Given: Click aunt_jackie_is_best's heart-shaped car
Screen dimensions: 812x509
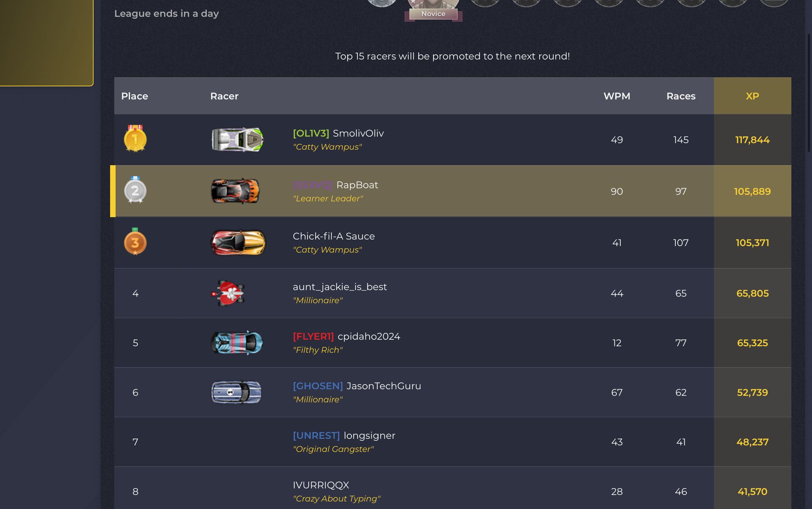Looking at the screenshot, I should click(x=228, y=293).
